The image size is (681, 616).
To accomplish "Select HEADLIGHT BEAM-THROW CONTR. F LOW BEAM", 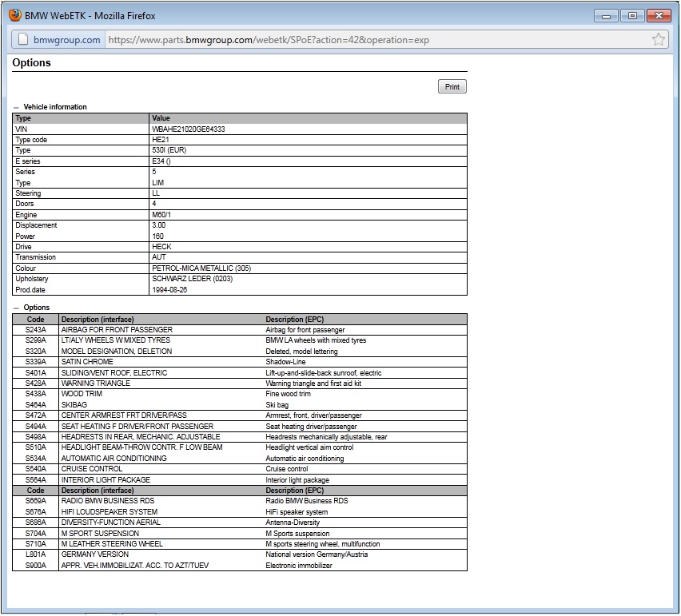I will tap(142, 447).
